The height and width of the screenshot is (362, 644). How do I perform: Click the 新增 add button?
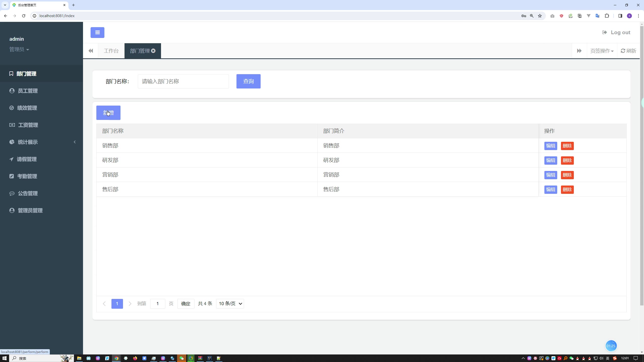[108, 113]
